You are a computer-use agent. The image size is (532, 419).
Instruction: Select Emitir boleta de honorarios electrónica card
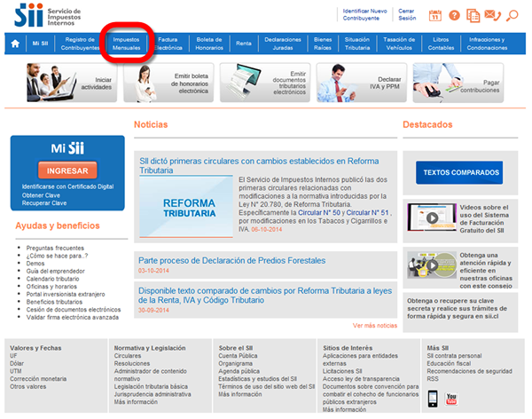click(x=168, y=83)
